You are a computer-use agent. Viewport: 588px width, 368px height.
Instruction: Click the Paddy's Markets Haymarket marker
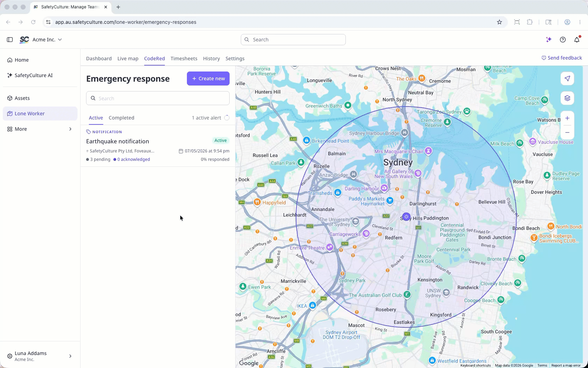click(390, 200)
